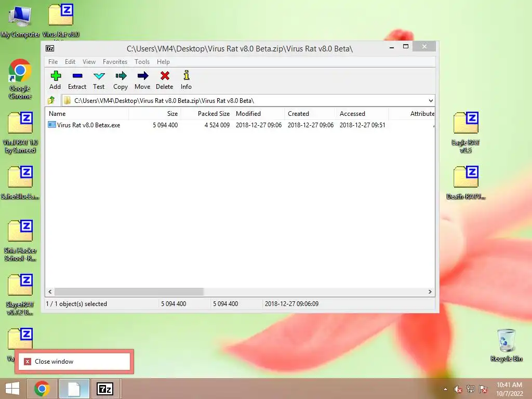532x399 pixels.
Task: Sort by Name column header
Action: 87,114
